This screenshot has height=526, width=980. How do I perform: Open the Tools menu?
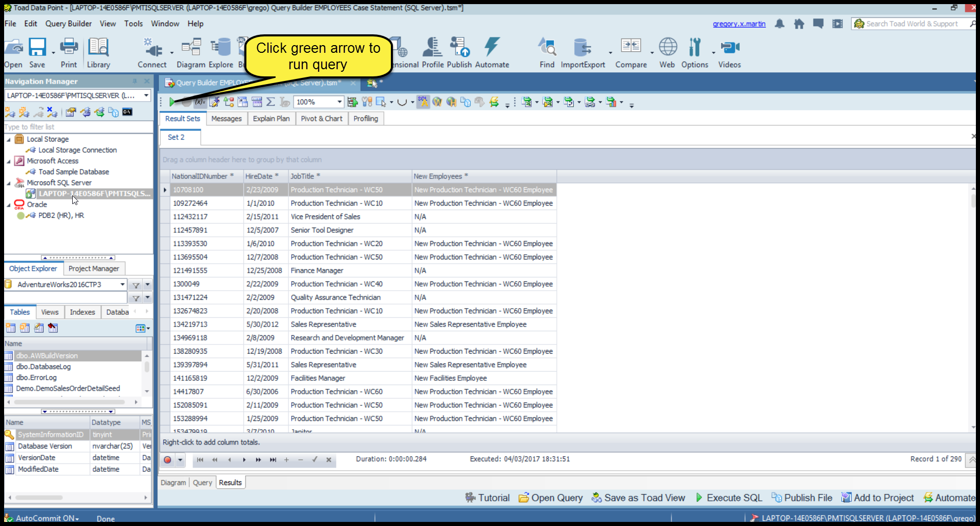click(133, 24)
